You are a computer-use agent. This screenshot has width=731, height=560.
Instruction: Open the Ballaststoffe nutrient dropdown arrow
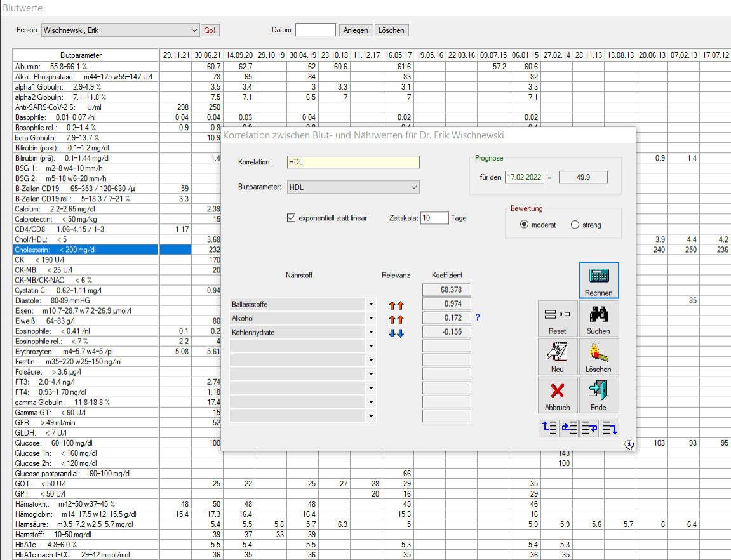click(x=370, y=305)
